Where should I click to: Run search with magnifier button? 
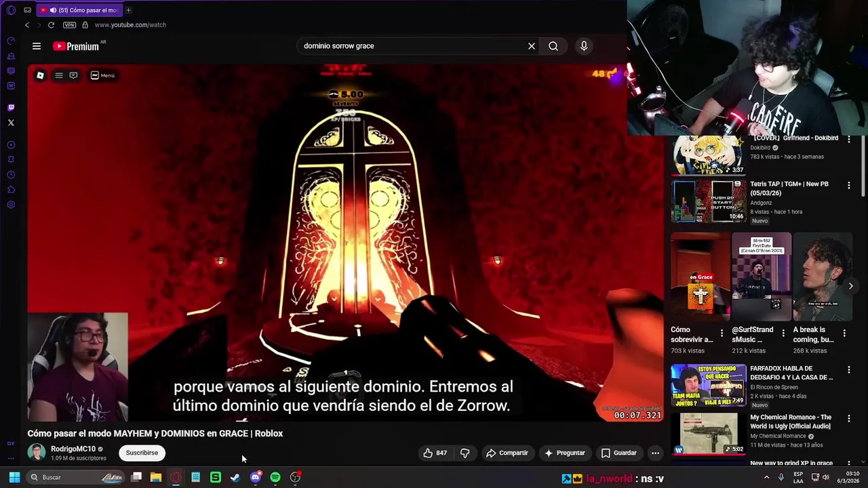coord(553,46)
